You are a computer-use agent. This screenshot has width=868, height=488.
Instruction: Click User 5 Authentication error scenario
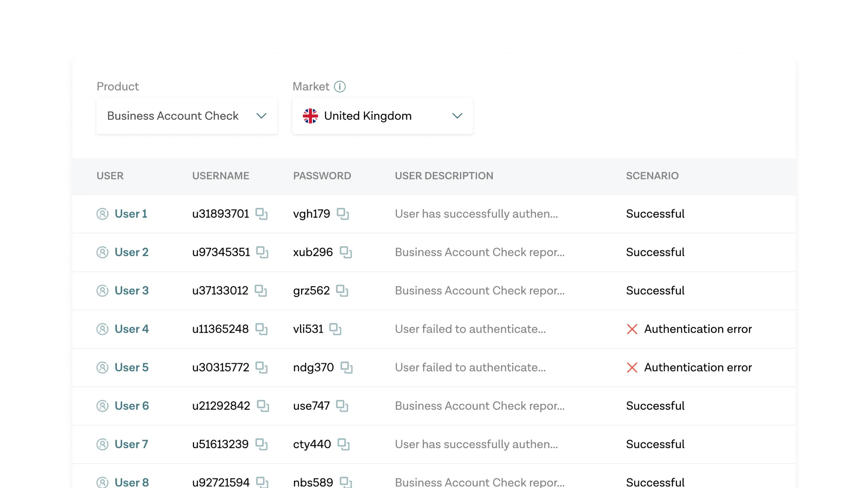pos(698,367)
